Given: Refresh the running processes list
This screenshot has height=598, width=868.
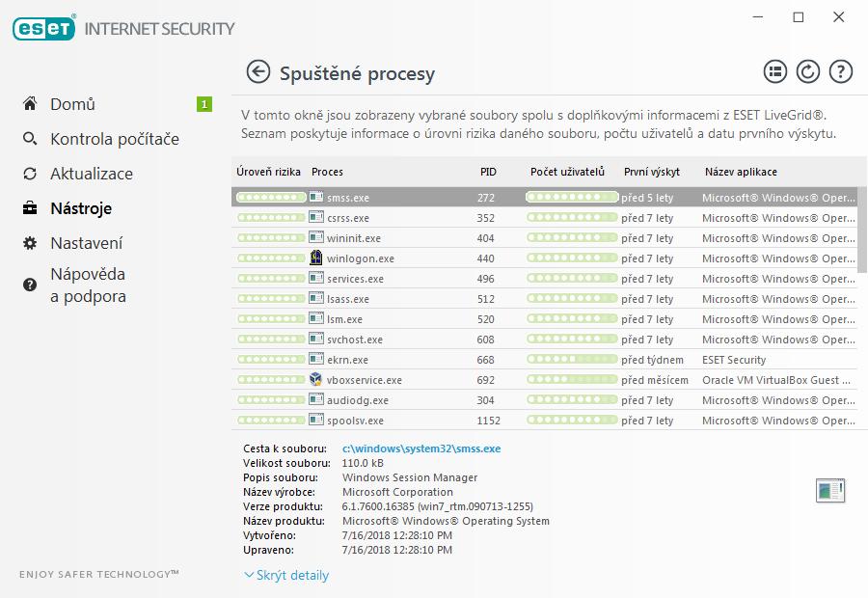Looking at the screenshot, I should [x=807, y=72].
